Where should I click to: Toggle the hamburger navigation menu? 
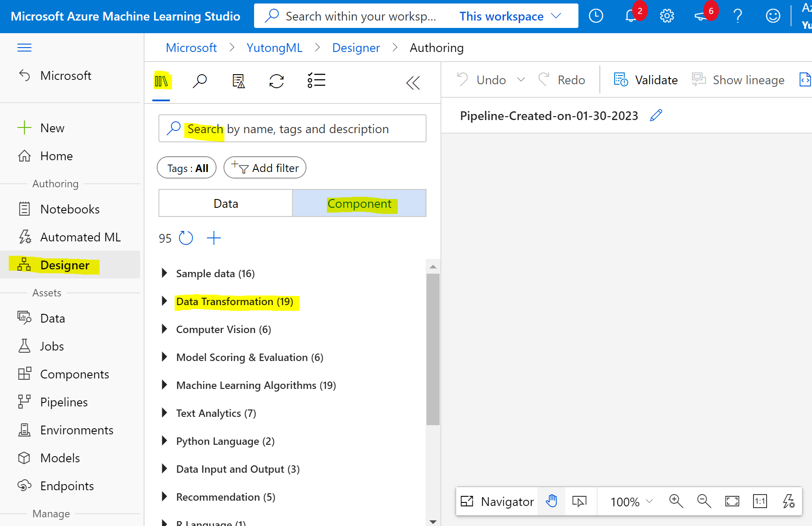24,47
